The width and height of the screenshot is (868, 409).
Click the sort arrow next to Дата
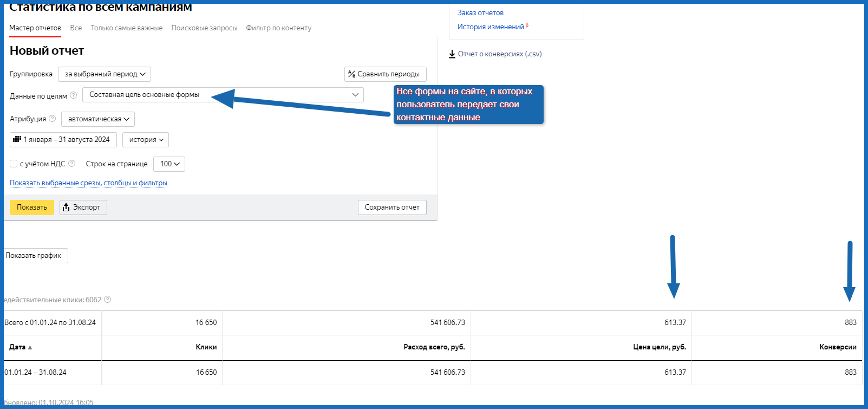(30, 347)
